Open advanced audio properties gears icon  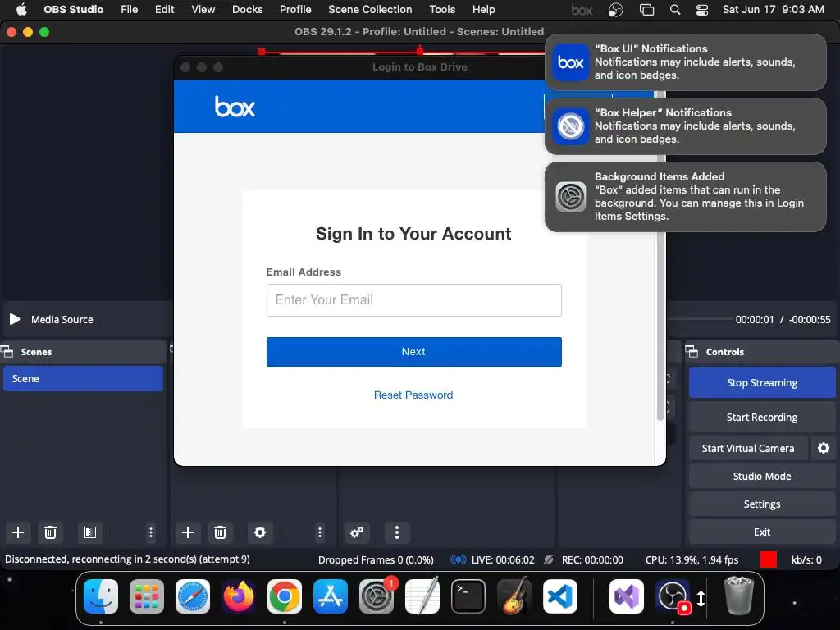point(356,532)
